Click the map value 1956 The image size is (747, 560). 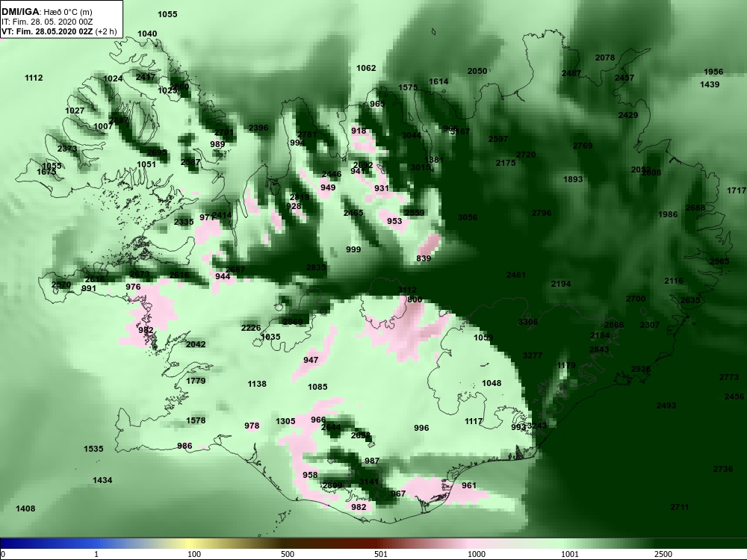[x=713, y=72]
